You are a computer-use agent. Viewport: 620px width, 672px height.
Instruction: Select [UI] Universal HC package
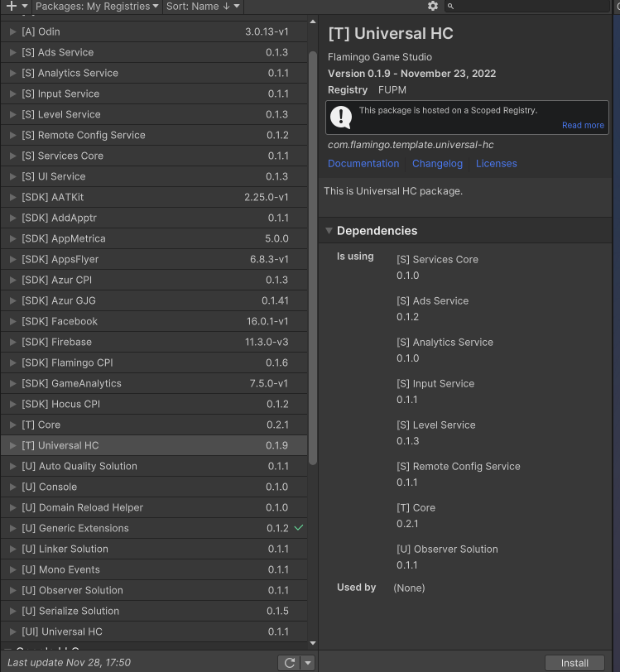click(154, 631)
